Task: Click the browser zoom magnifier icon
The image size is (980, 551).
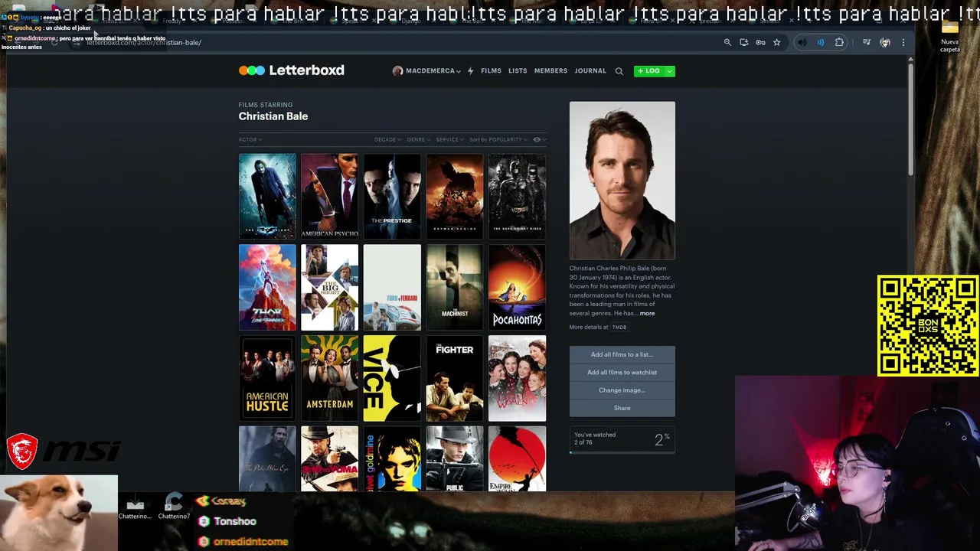Action: click(x=727, y=43)
